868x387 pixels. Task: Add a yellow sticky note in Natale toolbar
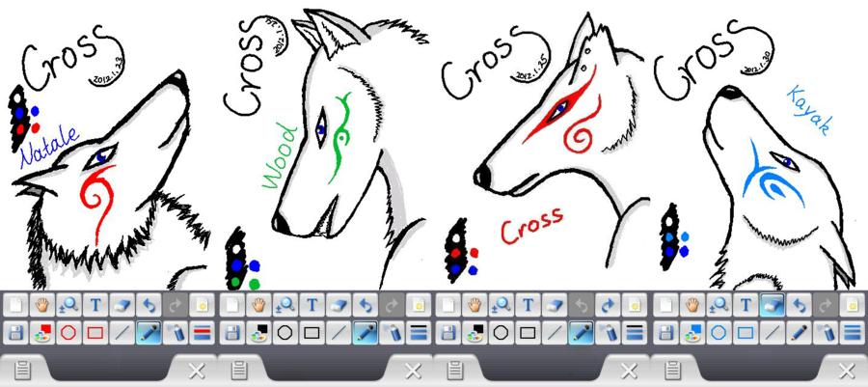[202, 305]
